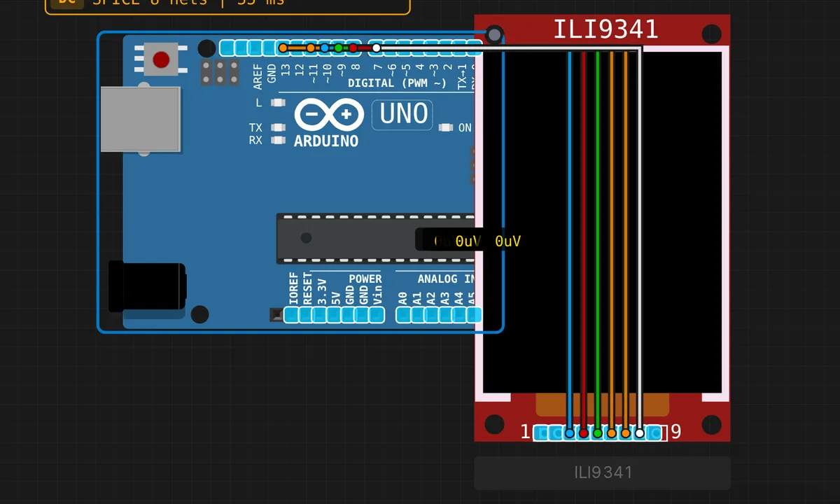This screenshot has width=840, height=504.
Task: Select the Arduino A3 analog pin
Action: (446, 315)
